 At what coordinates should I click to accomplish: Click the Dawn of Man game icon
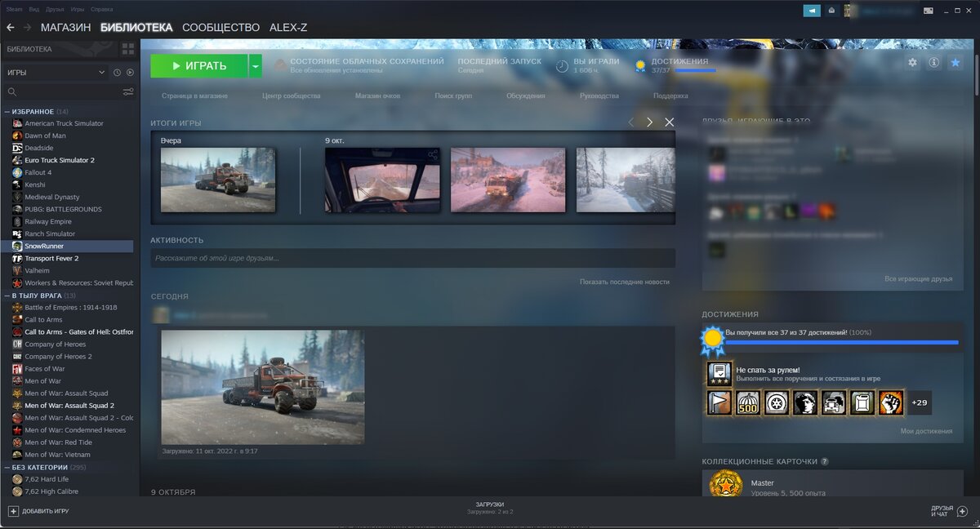pyautogui.click(x=17, y=136)
